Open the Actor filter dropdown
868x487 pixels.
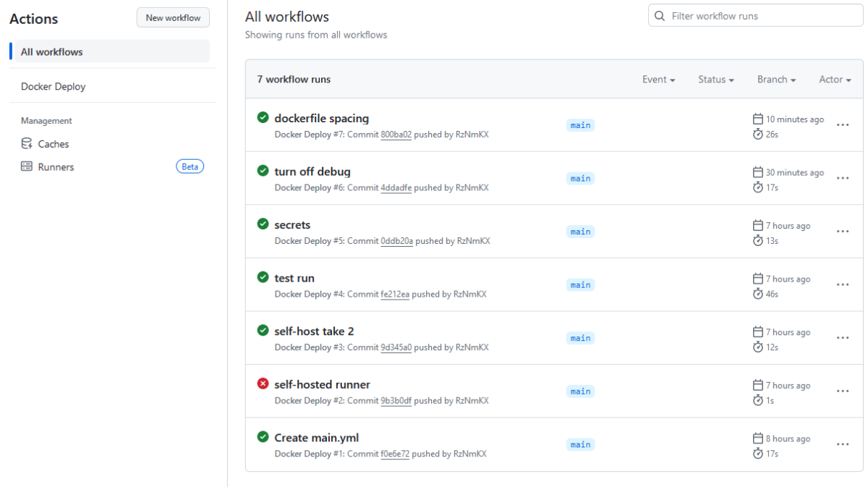click(835, 80)
